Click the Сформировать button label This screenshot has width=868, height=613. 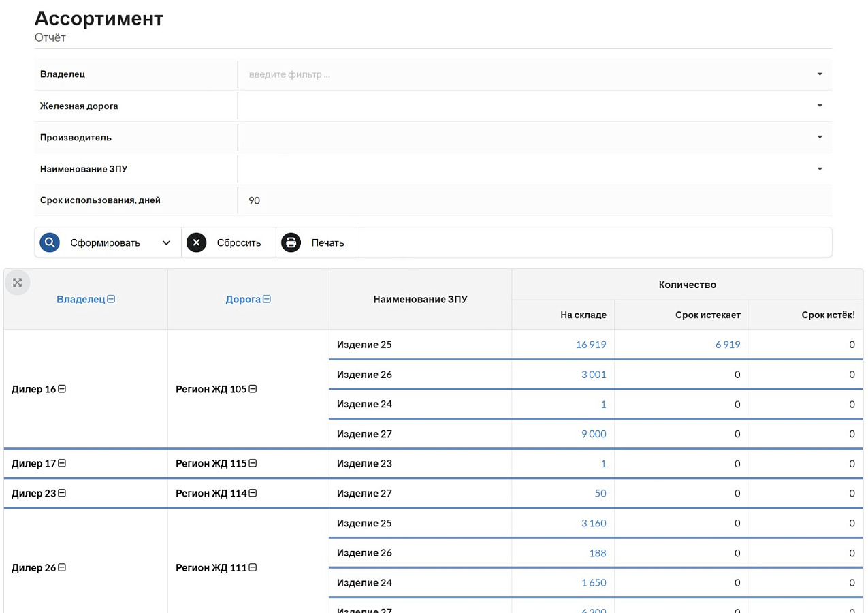[x=105, y=243]
